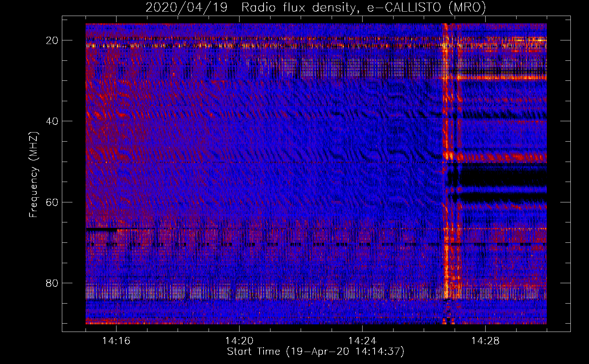Image resolution: width=589 pixels, height=364 pixels.
Task: Click the frequency tick label '60'
Action: (52, 202)
